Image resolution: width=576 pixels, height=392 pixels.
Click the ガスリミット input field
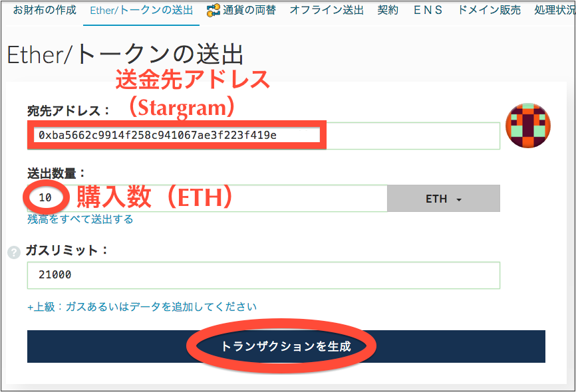(263, 275)
